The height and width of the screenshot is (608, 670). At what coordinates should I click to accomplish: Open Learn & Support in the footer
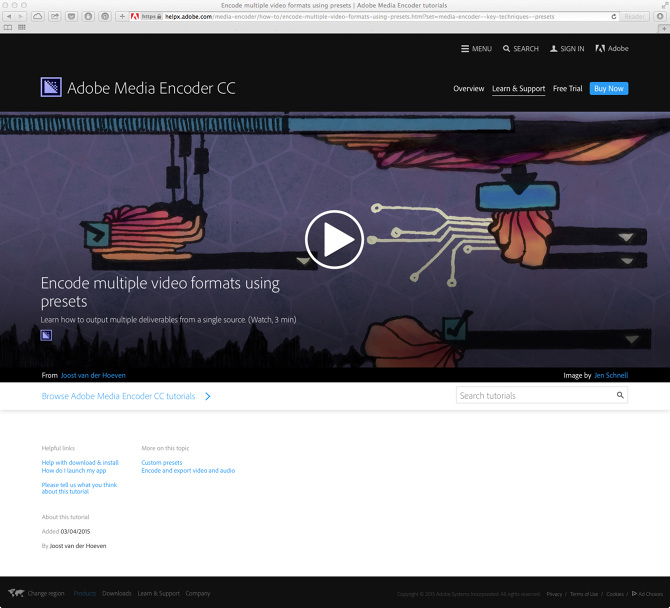point(159,593)
